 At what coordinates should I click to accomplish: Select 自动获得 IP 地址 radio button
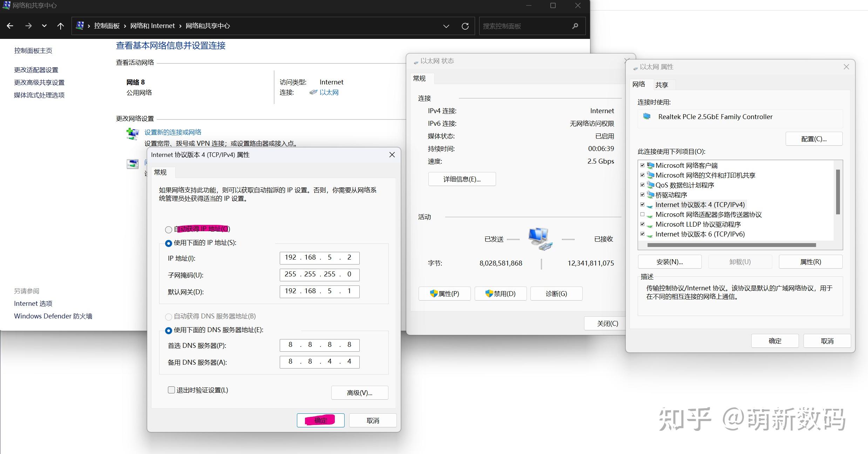click(168, 229)
